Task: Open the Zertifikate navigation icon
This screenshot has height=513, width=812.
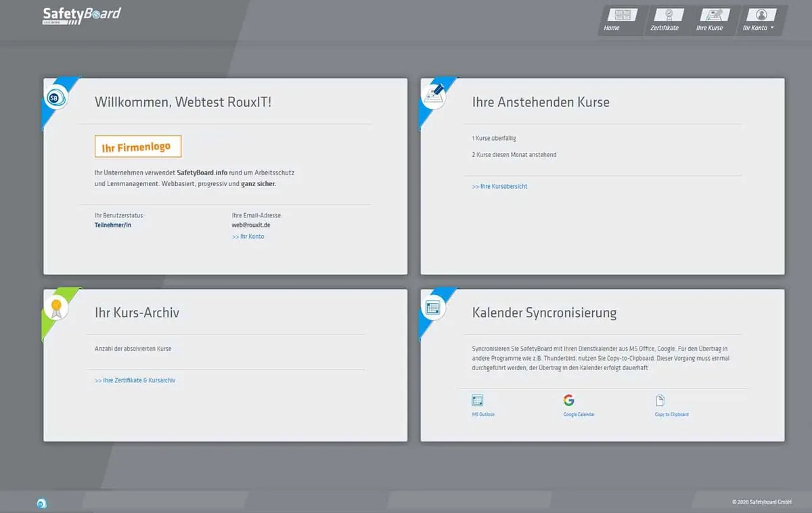Action: coord(669,15)
